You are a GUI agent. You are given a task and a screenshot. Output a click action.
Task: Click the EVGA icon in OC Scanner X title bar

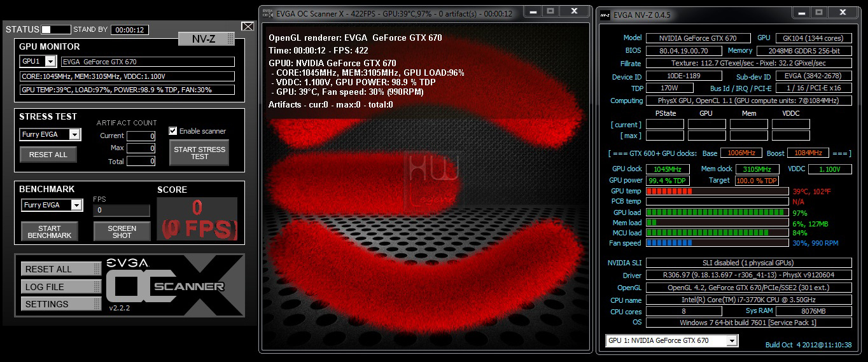point(267,13)
